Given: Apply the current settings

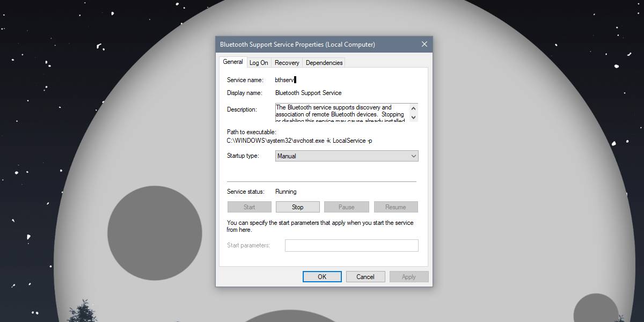Looking at the screenshot, I should (409, 276).
